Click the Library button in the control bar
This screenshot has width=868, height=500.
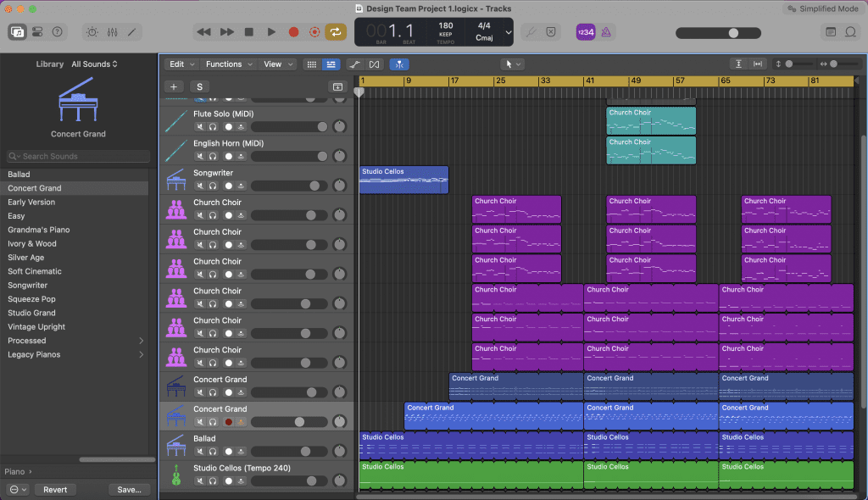[17, 32]
